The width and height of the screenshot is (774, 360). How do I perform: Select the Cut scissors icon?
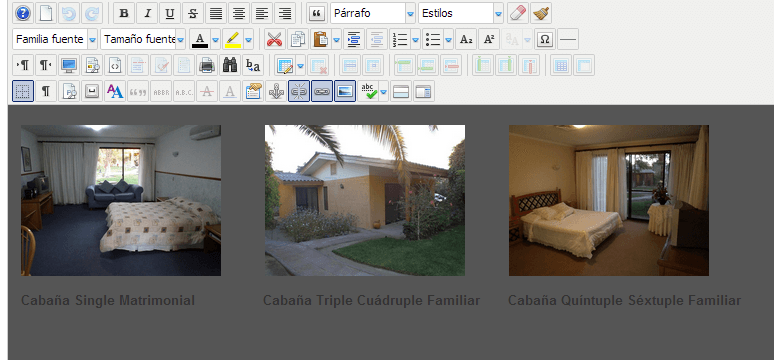(274, 39)
